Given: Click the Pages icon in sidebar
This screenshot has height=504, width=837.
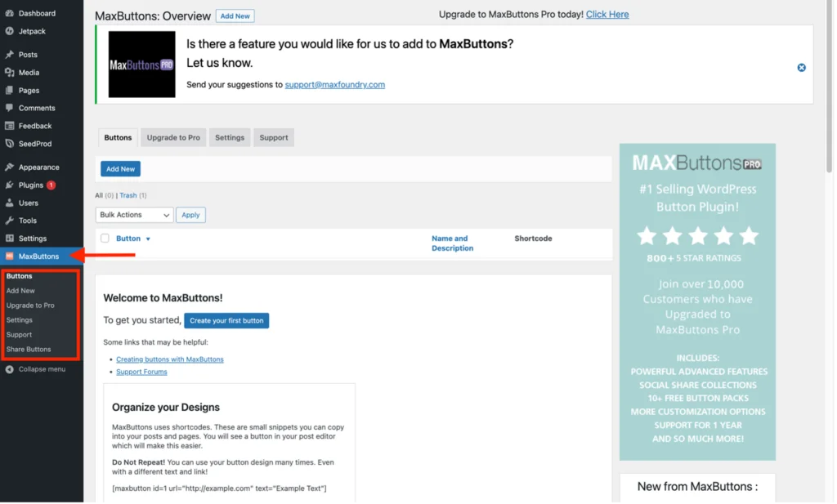Looking at the screenshot, I should click(x=9, y=90).
